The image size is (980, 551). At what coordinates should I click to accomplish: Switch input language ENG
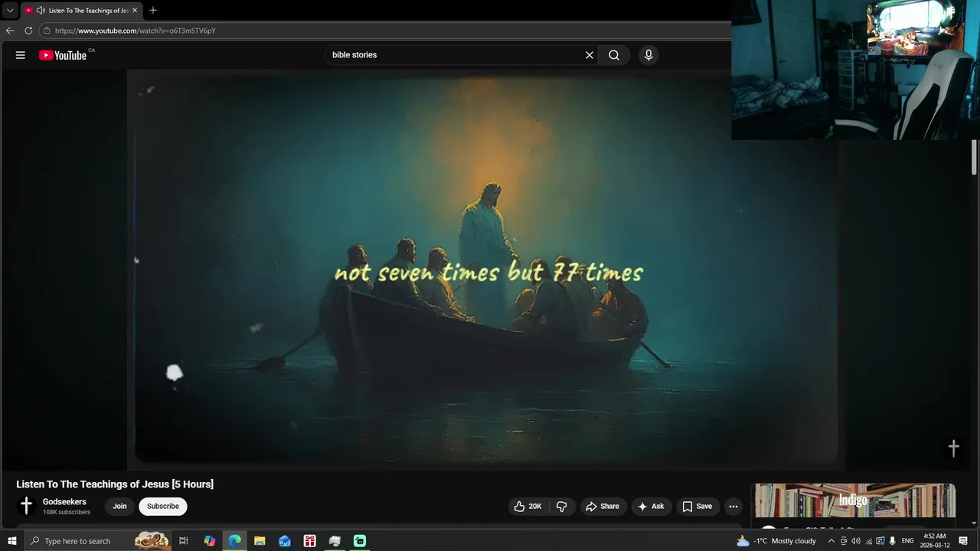tap(908, 541)
